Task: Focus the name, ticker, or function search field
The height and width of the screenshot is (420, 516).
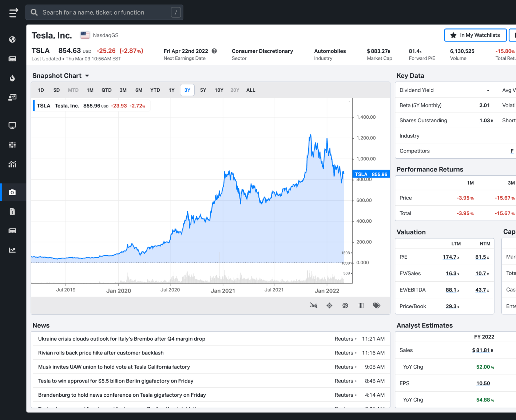Action: [x=104, y=12]
